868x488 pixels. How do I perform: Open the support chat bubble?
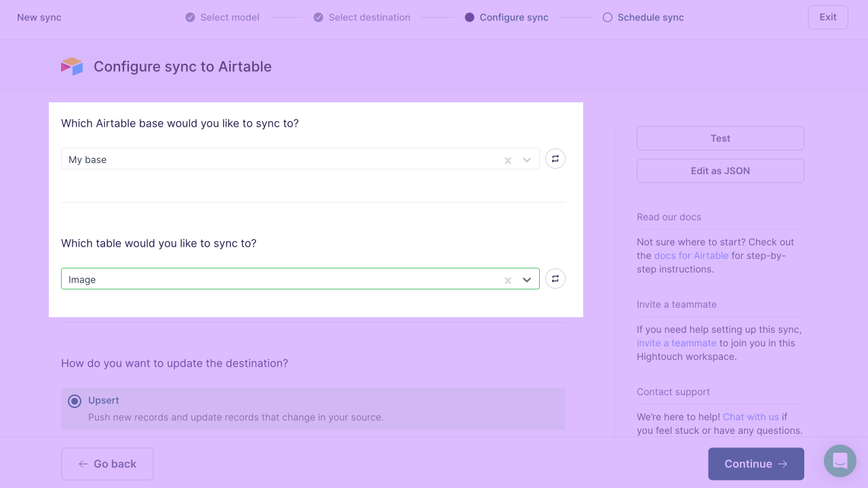840,461
